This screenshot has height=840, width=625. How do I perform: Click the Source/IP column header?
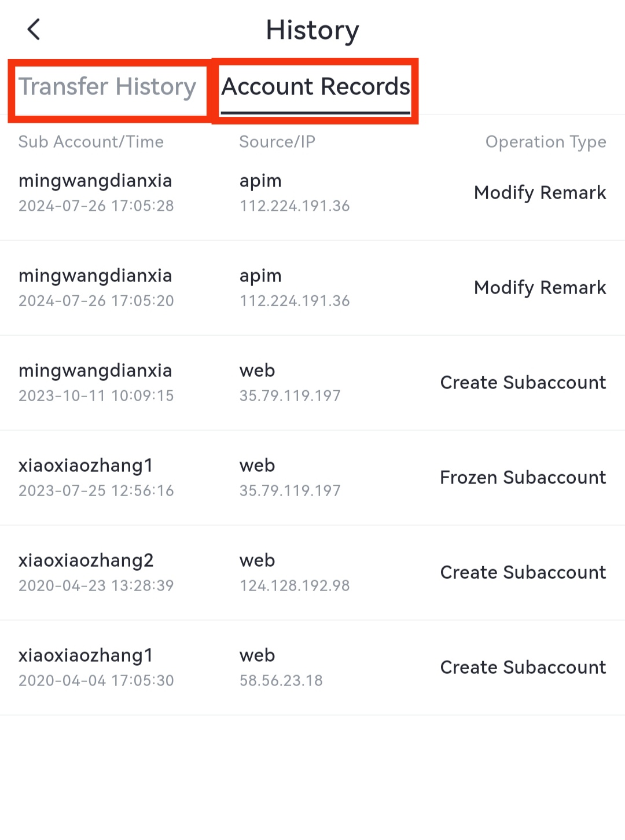(277, 142)
